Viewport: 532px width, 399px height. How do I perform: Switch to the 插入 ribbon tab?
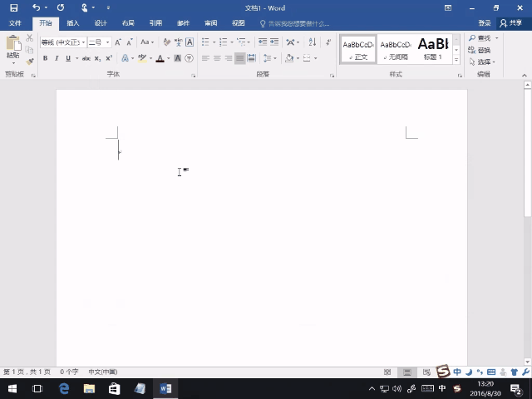coord(73,23)
